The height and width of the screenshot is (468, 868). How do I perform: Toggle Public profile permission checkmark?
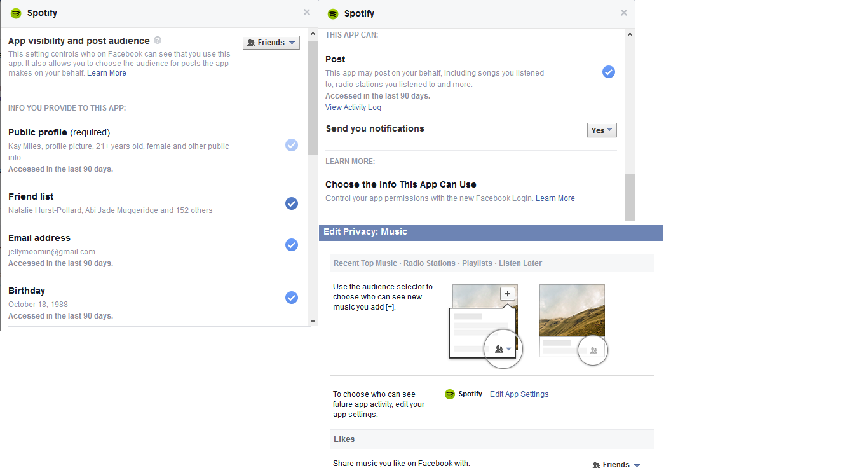click(292, 145)
